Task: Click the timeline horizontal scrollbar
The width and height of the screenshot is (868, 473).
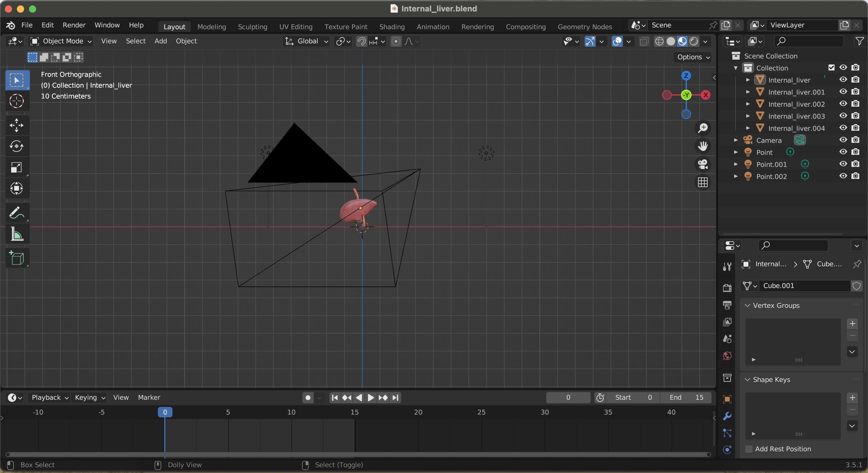Action: [x=357, y=454]
